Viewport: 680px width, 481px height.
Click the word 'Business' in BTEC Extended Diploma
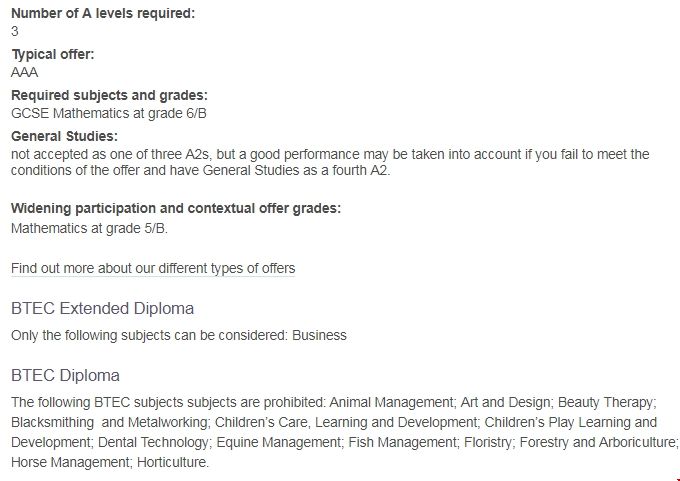pos(319,335)
